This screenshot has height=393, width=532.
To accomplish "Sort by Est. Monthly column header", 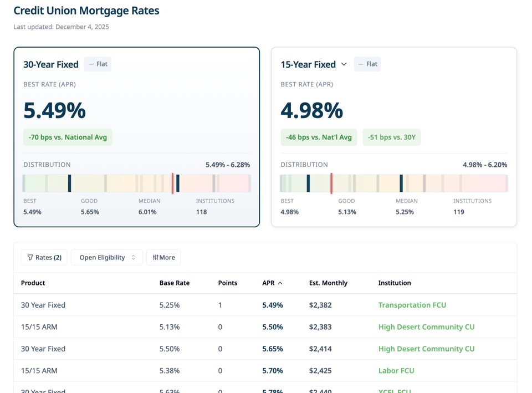I will coord(328,283).
